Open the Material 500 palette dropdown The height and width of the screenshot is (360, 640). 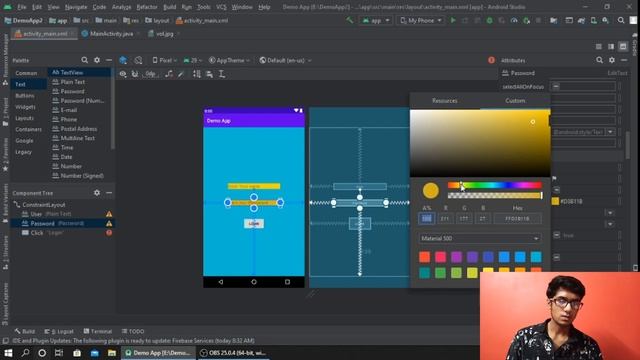480,238
